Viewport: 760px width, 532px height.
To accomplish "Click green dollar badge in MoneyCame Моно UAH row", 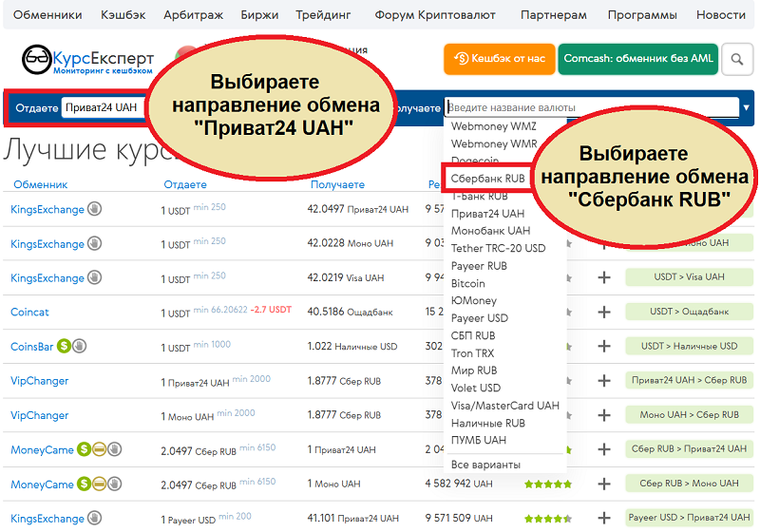I will [85, 484].
